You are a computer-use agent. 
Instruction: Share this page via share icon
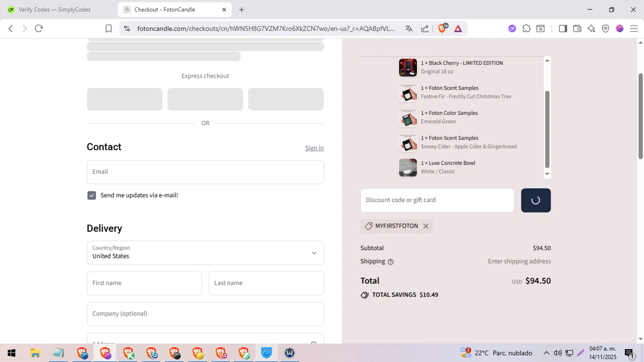[x=425, y=28]
